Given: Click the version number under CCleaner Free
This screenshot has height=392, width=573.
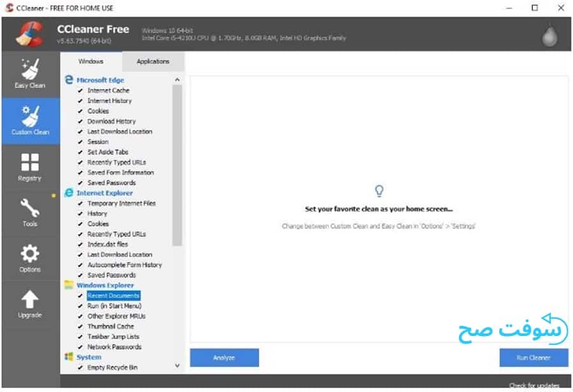Looking at the screenshot, I should (84, 41).
